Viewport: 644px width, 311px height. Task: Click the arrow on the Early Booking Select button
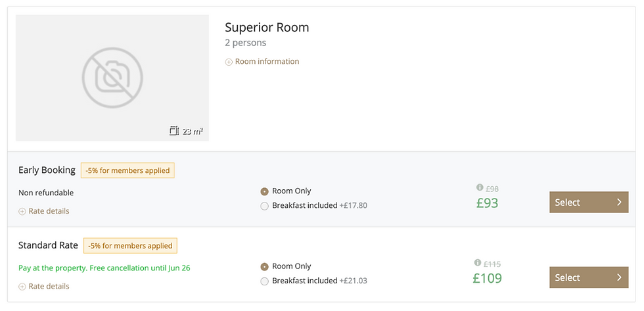(619, 203)
